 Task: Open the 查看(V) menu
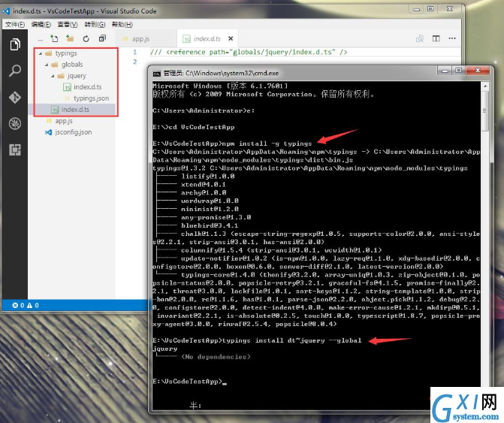click(68, 25)
